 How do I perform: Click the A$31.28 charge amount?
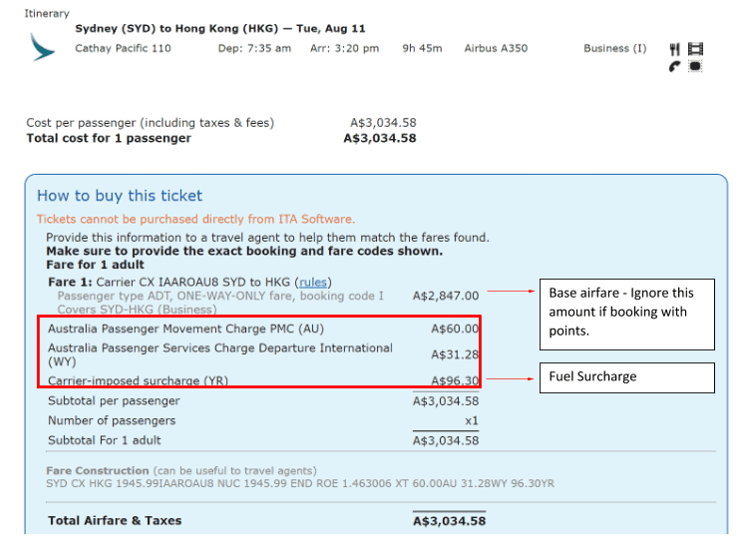pos(455,354)
